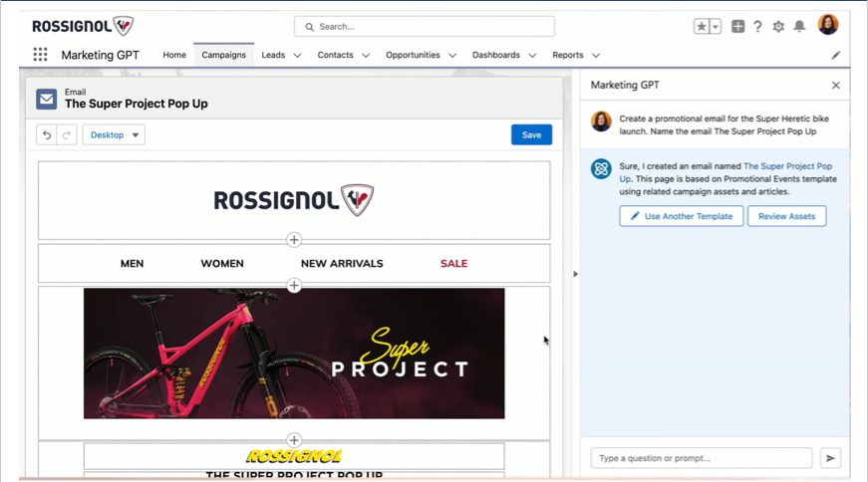This screenshot has width=868, height=482.
Task: Go to the Home tab
Action: tap(174, 55)
